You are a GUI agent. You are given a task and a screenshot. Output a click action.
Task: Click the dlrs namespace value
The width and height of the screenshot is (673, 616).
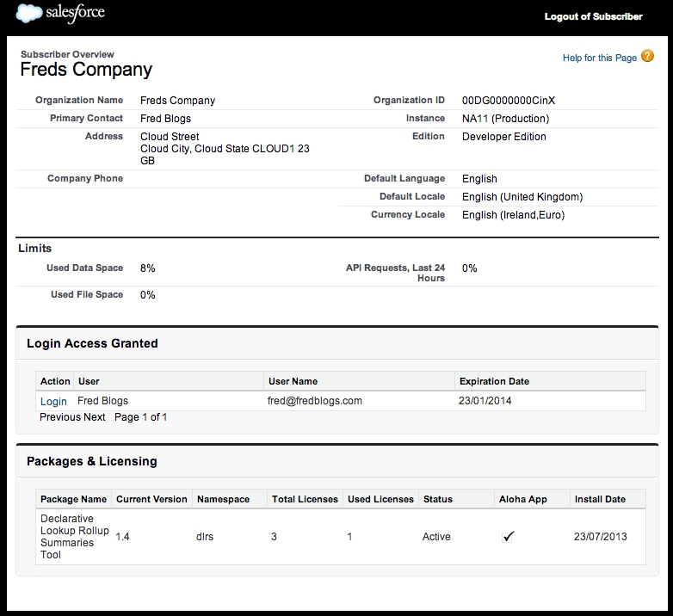tap(204, 537)
